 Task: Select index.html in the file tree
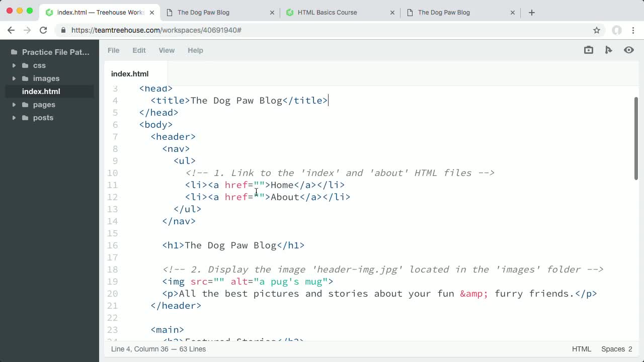coord(41,92)
